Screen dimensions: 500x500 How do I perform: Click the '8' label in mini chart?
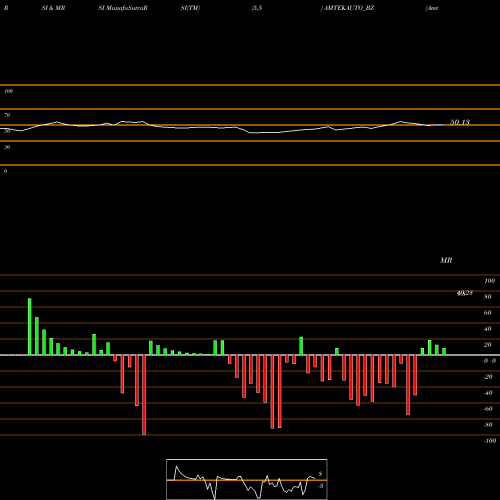click(320, 474)
